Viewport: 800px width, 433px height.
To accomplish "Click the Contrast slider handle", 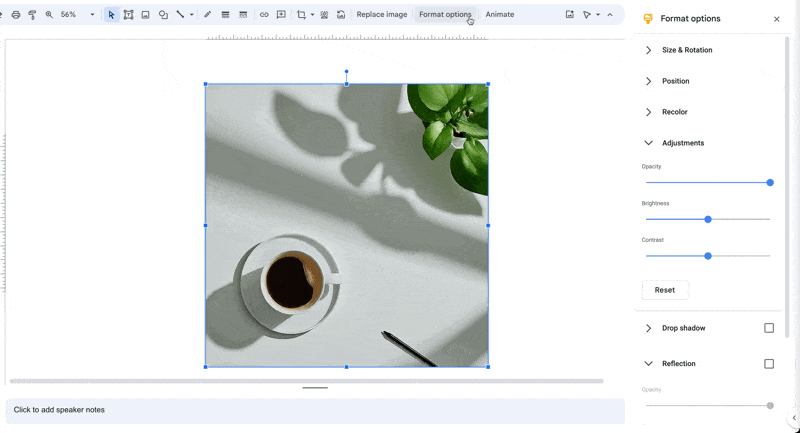I will tap(708, 256).
